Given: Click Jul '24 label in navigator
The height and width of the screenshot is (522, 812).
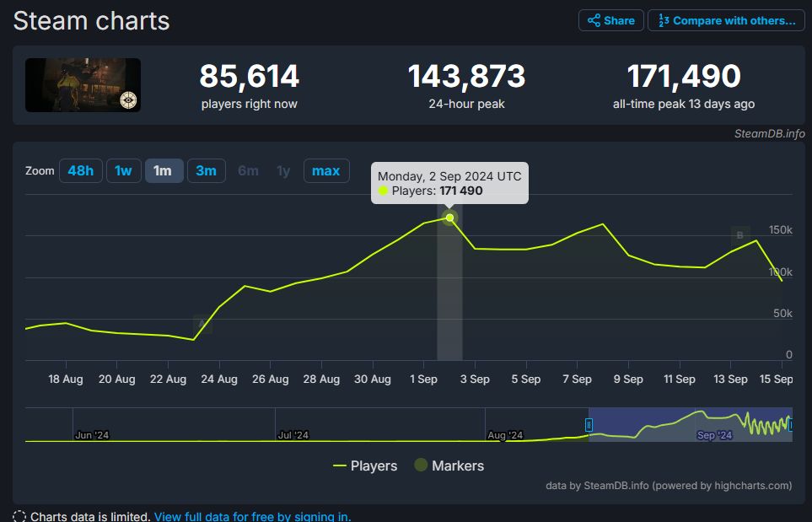Looking at the screenshot, I should click(293, 435).
